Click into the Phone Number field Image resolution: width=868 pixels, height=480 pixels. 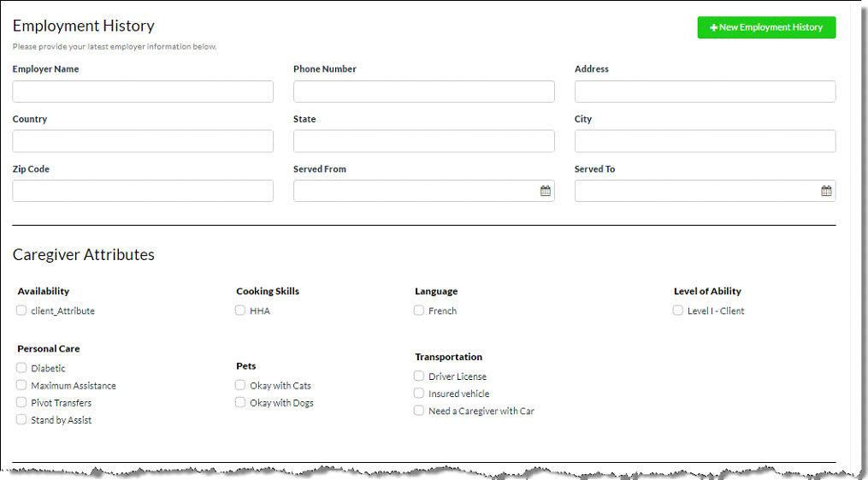(x=423, y=92)
